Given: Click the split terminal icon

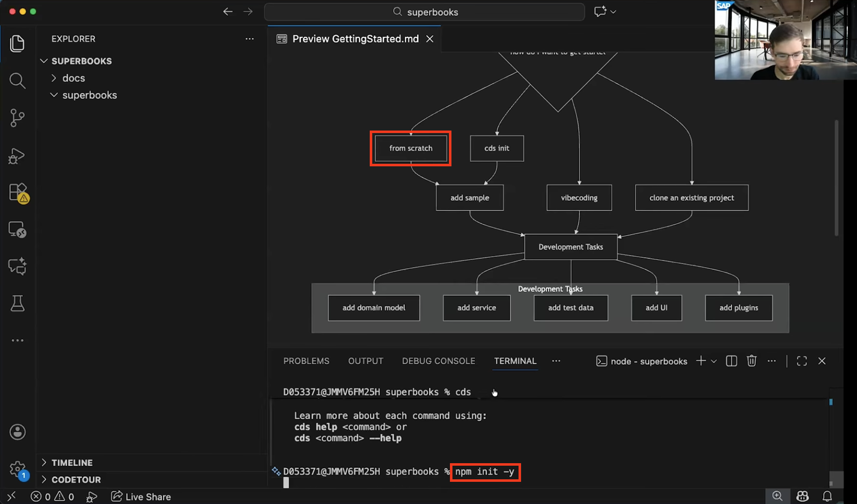Looking at the screenshot, I should point(730,361).
